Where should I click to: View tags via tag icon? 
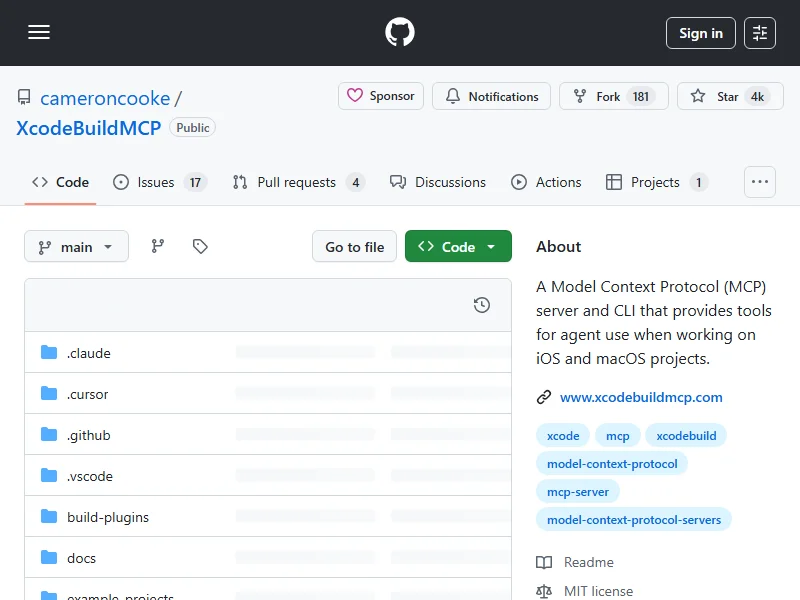[x=200, y=246]
